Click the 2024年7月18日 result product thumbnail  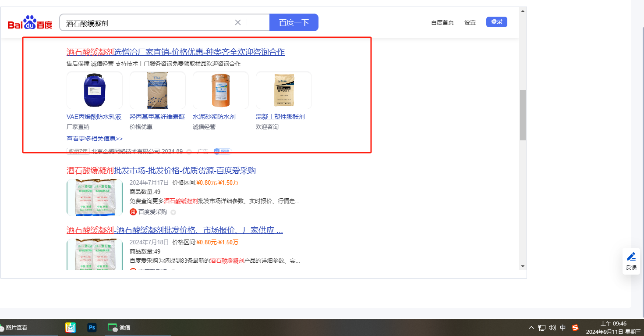95,254
